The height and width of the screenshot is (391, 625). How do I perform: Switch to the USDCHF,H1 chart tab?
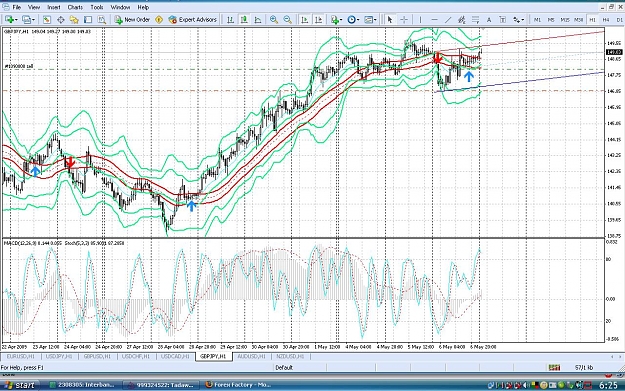[136, 356]
